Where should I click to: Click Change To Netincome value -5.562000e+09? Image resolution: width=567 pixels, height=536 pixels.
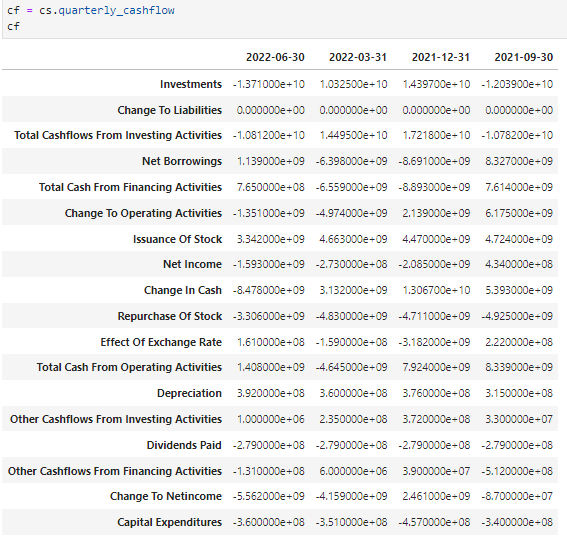(269, 496)
